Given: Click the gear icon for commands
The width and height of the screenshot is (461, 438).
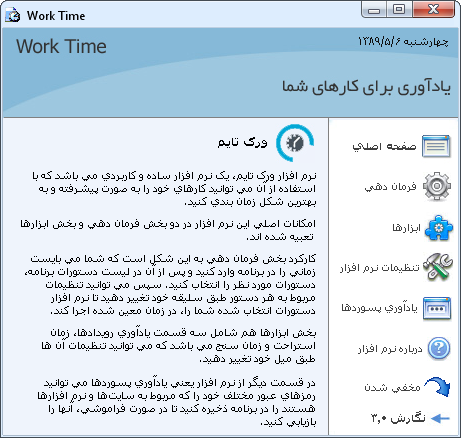Looking at the screenshot, I should [x=437, y=186].
